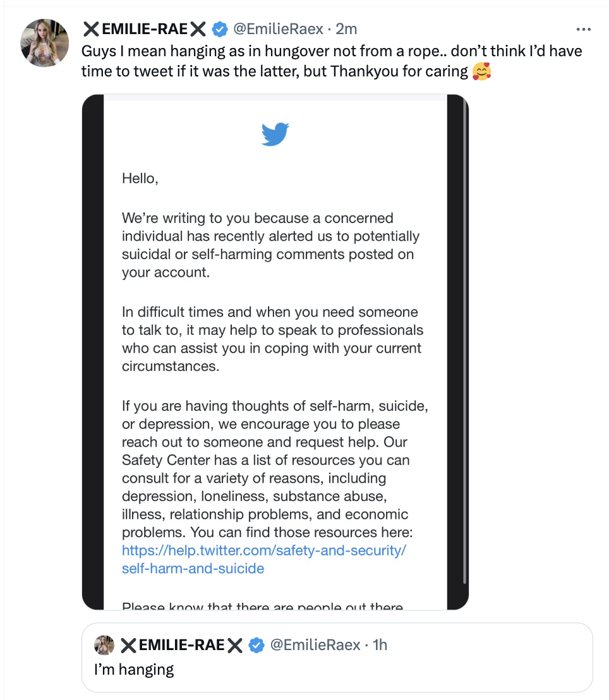The image size is (609, 700).
Task: Click the verified badge in quoted tweet
Action: [x=256, y=645]
